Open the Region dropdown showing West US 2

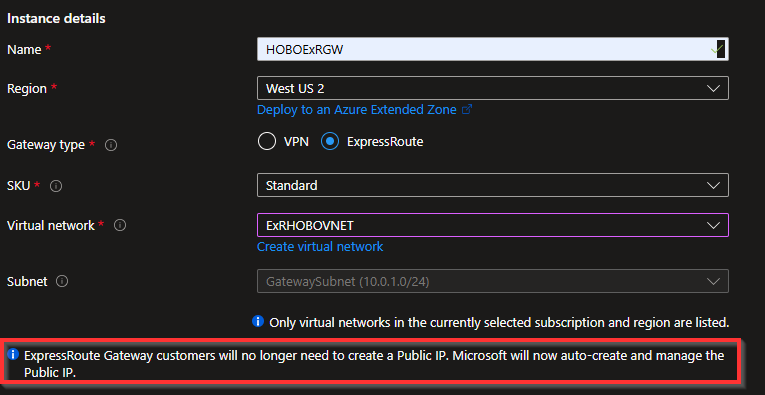click(493, 88)
